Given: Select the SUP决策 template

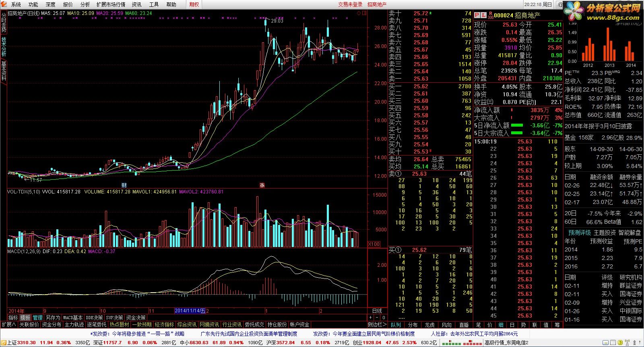Looking at the screenshot, I should coord(114,318).
